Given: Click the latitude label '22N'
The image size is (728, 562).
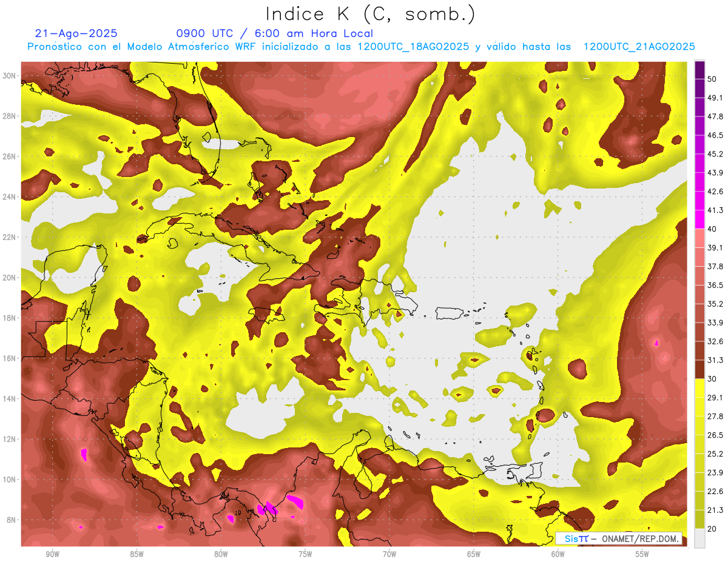Looking at the screenshot, I should 8,237.
